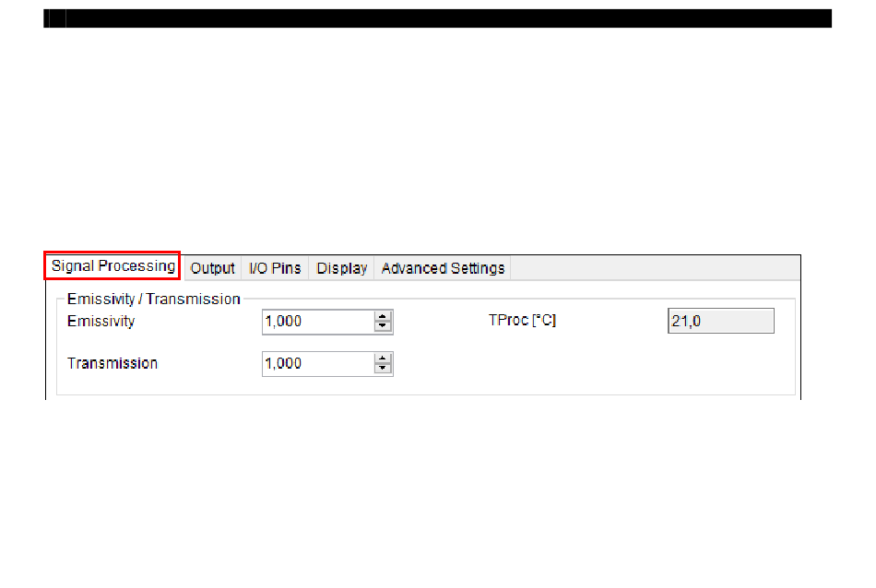Decrease Emissivity with the down arrow
The width and height of the screenshot is (876, 588).
pos(383,326)
